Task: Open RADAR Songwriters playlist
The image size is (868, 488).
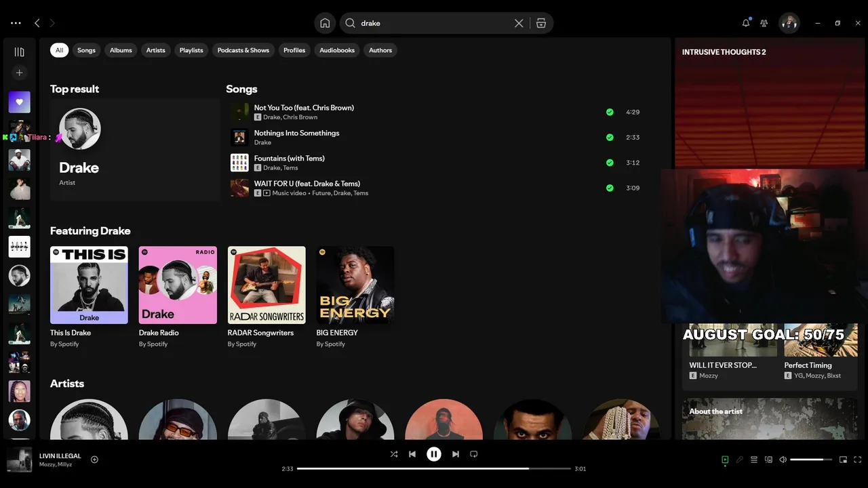Action: click(x=267, y=297)
